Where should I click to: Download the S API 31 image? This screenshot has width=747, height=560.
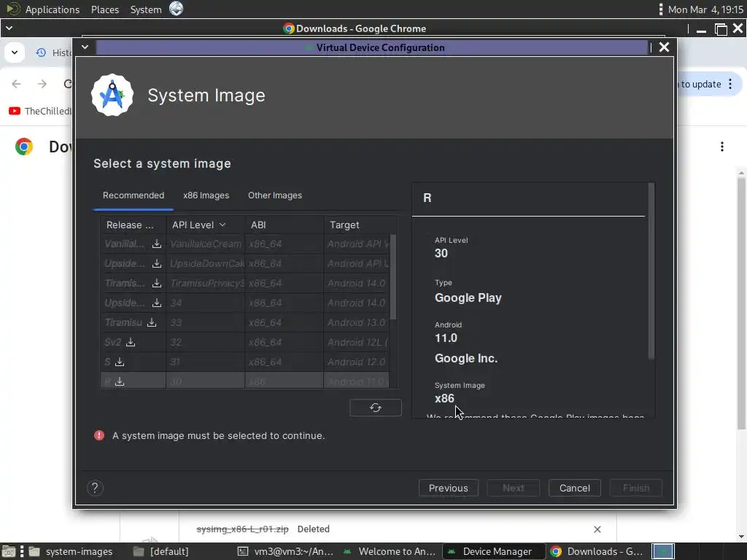click(x=120, y=362)
